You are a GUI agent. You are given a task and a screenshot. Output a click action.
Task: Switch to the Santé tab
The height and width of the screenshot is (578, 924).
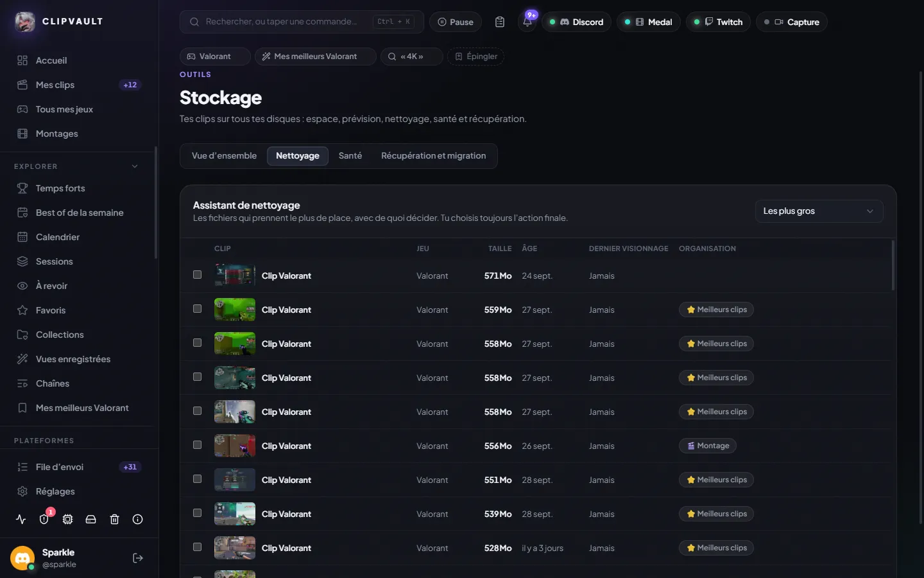pos(350,156)
